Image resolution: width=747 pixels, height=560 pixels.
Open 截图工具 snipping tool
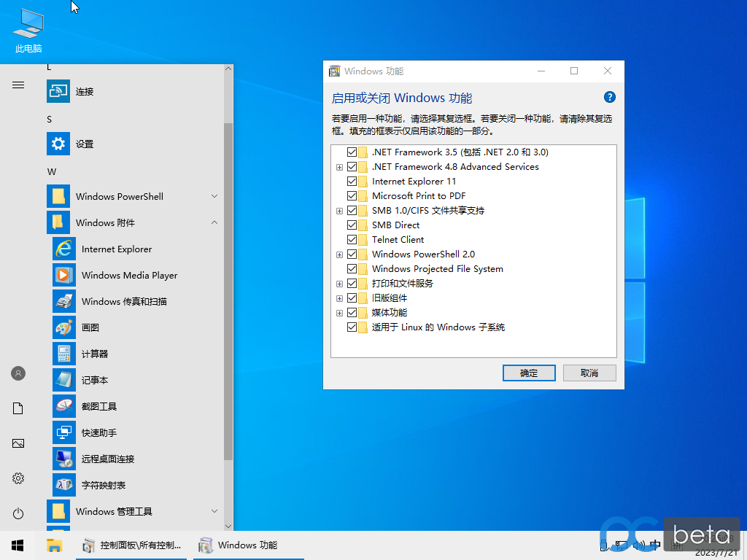[135, 406]
